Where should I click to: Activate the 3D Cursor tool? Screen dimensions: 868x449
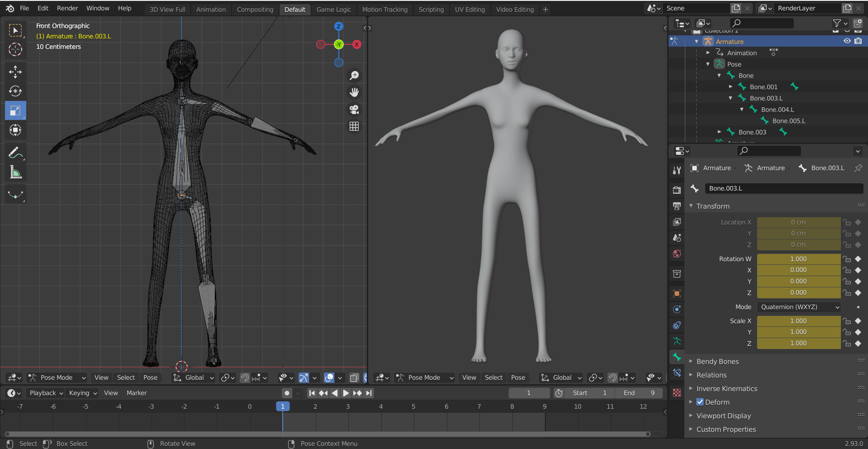pos(15,49)
